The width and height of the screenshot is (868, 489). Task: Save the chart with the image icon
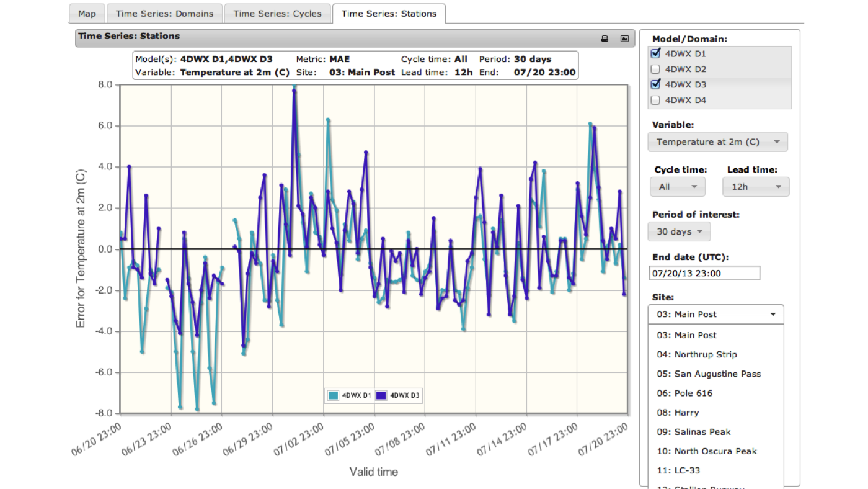(624, 38)
